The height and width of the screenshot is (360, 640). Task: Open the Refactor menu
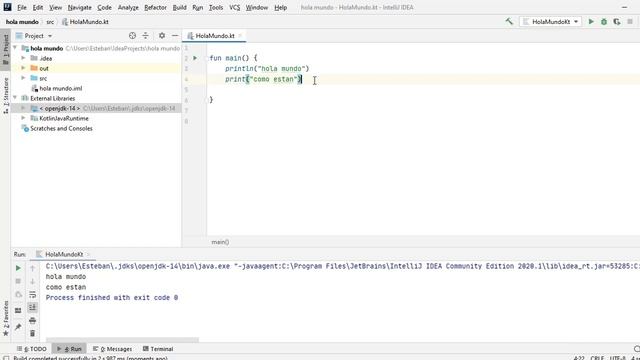[155, 7]
